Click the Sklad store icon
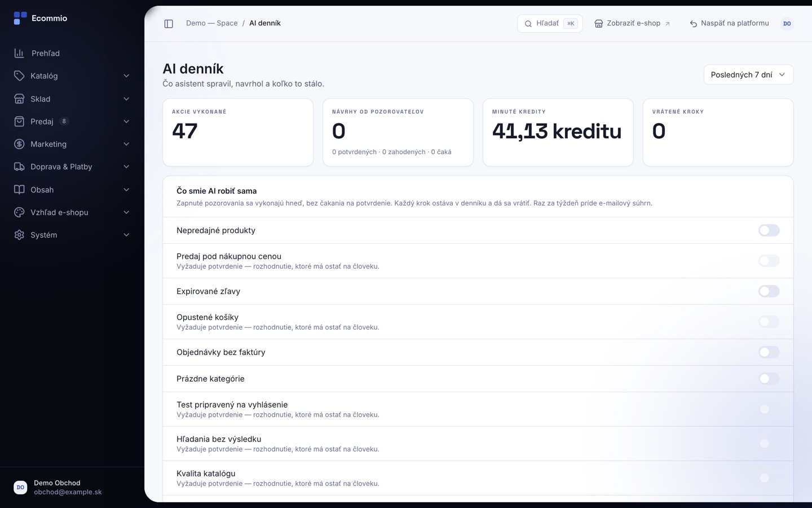 click(19, 99)
